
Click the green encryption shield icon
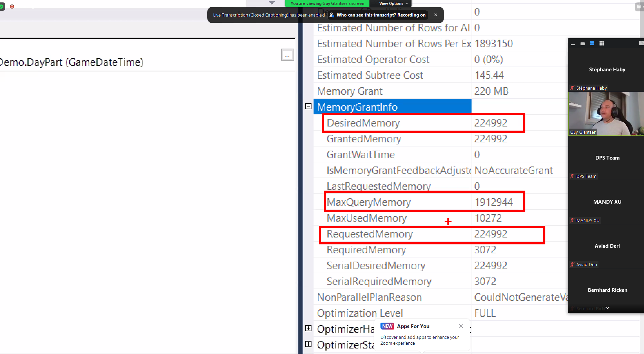pos(2,7)
